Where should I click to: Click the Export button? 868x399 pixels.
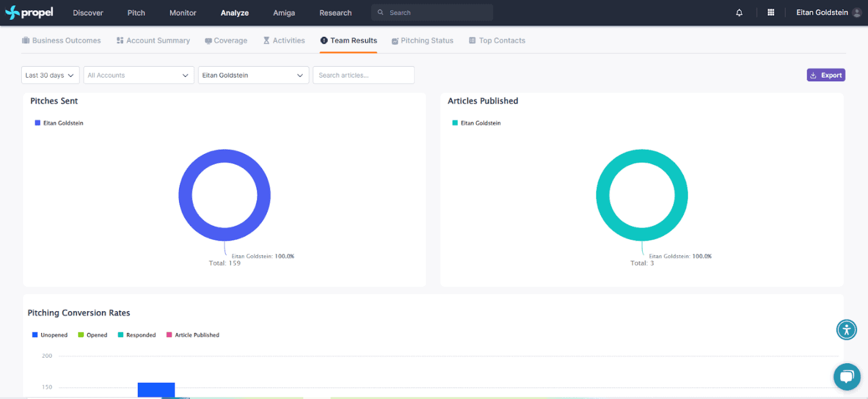[826, 75]
